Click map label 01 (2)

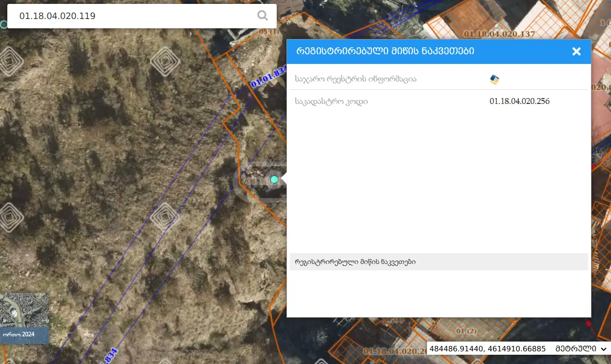466,331
